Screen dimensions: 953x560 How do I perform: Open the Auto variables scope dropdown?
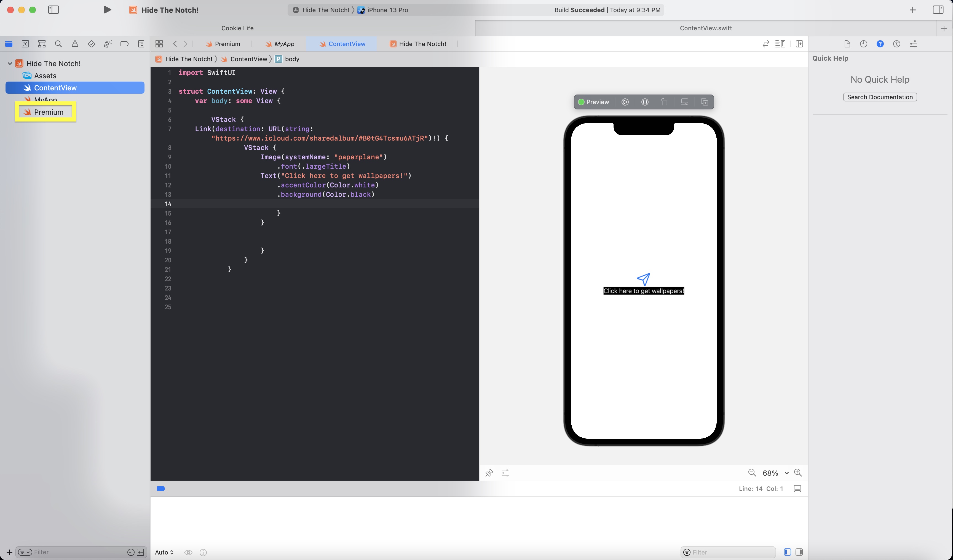click(x=164, y=552)
